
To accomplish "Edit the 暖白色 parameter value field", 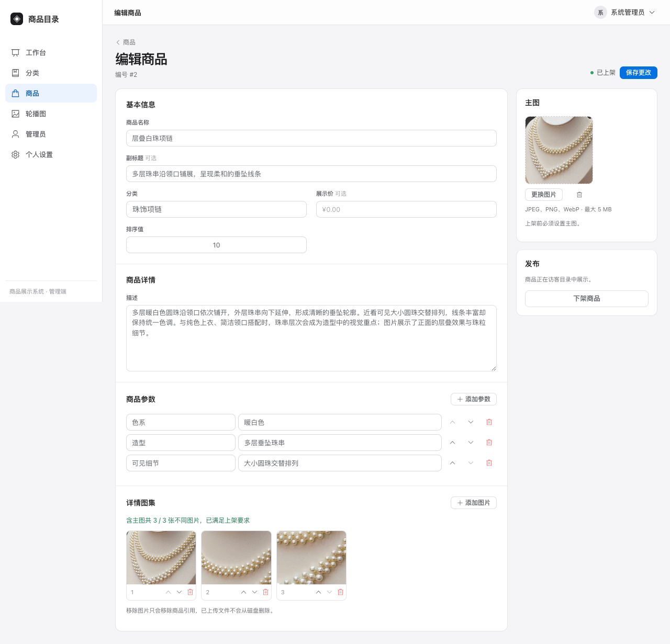I will click(x=340, y=422).
